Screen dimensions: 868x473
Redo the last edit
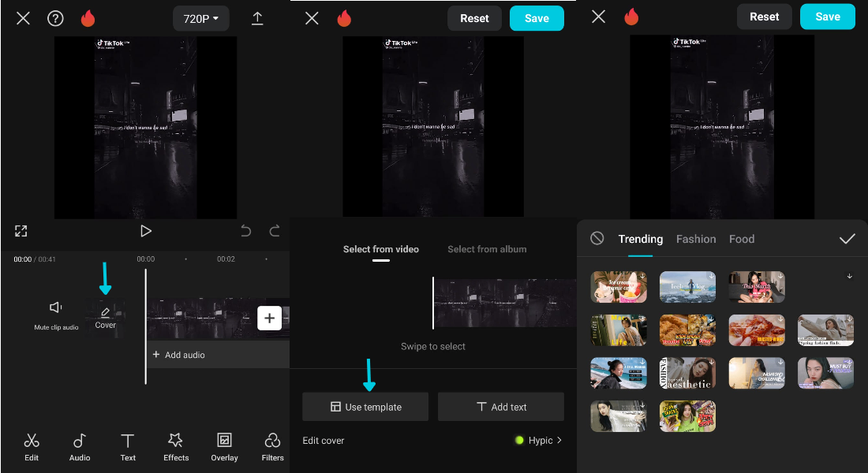pyautogui.click(x=275, y=231)
